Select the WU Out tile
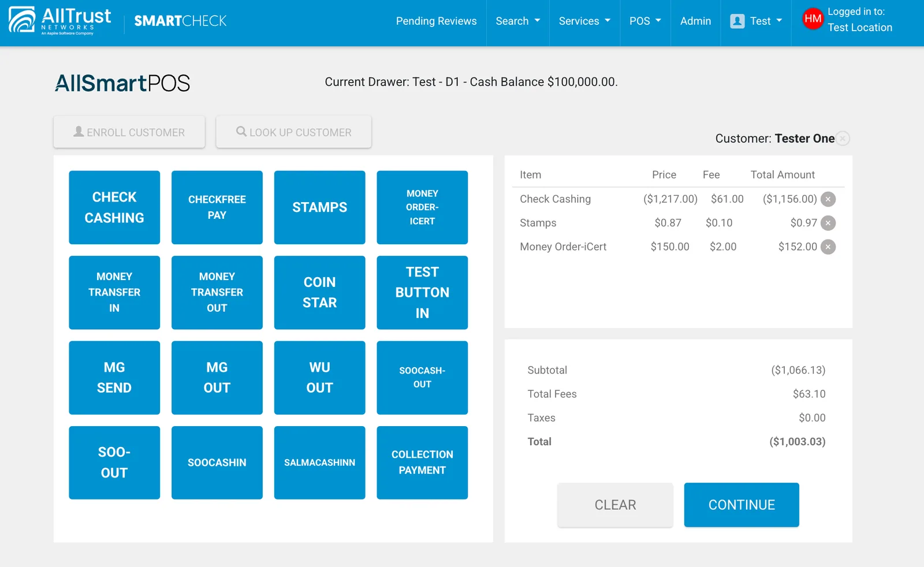The height and width of the screenshot is (567, 924). [319, 378]
